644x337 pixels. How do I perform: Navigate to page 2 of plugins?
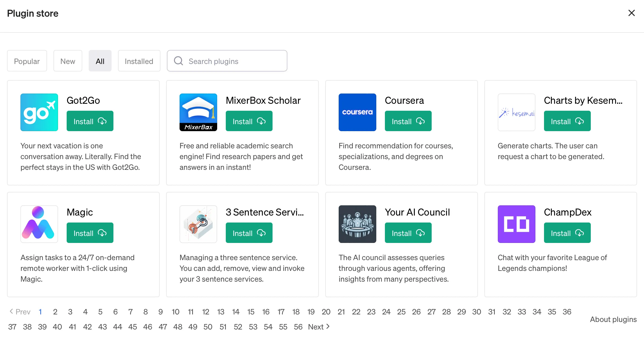(55, 312)
